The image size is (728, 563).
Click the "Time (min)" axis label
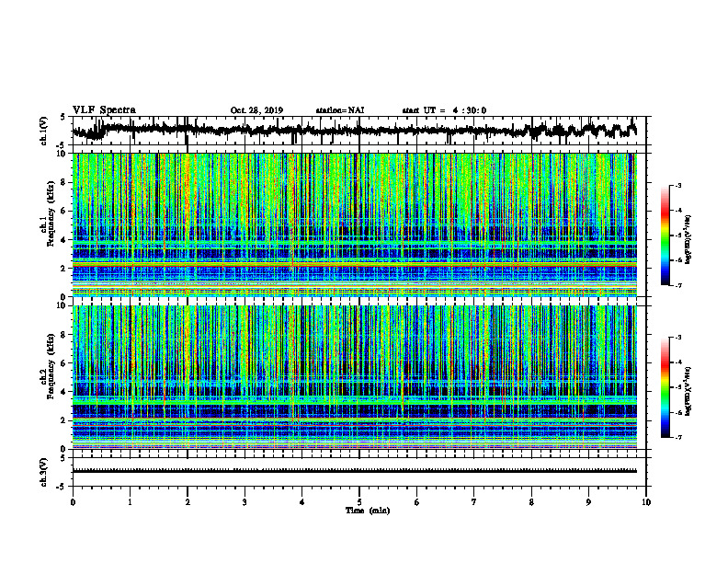368,511
